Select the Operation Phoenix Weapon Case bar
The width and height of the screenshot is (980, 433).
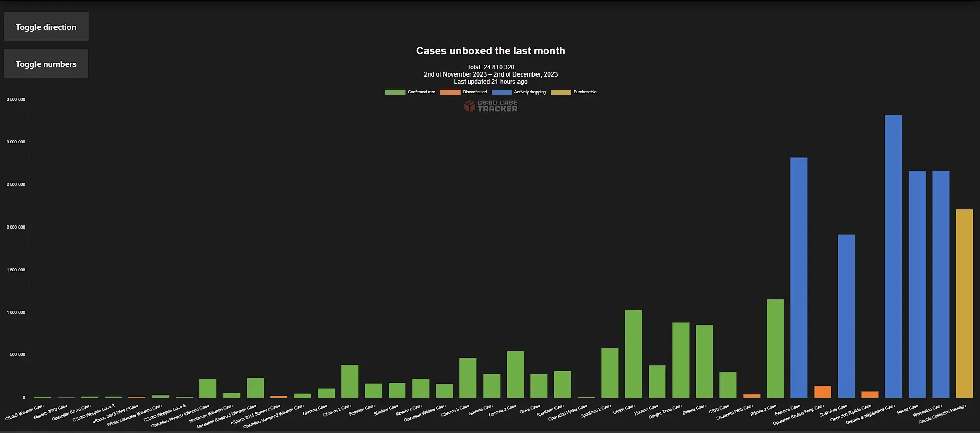pos(208,388)
